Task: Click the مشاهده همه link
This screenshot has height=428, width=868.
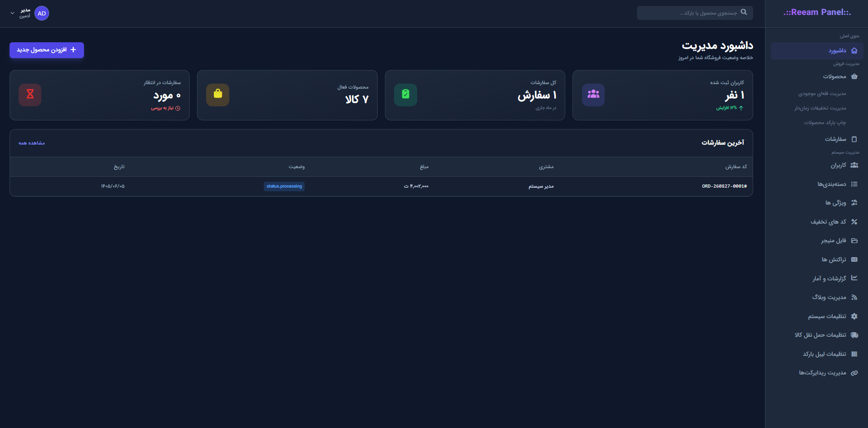Action: point(31,143)
